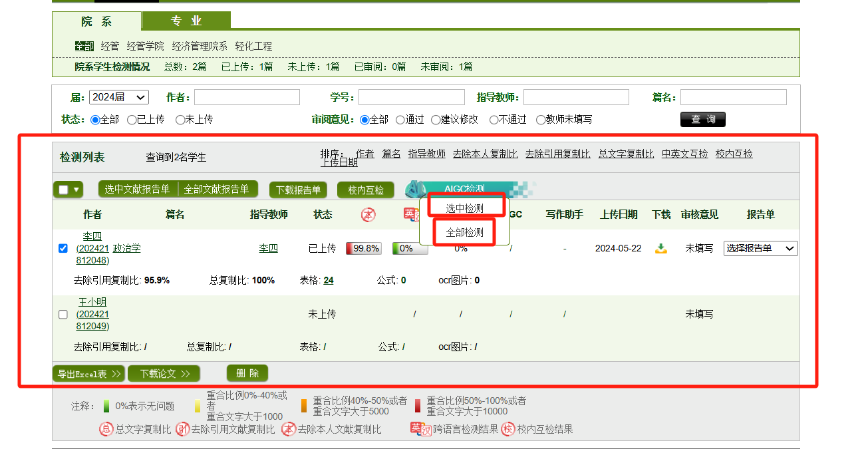The image size is (868, 449).
Task: Open the 届 year dropdown showing 2024届
Action: pyautogui.click(x=119, y=97)
